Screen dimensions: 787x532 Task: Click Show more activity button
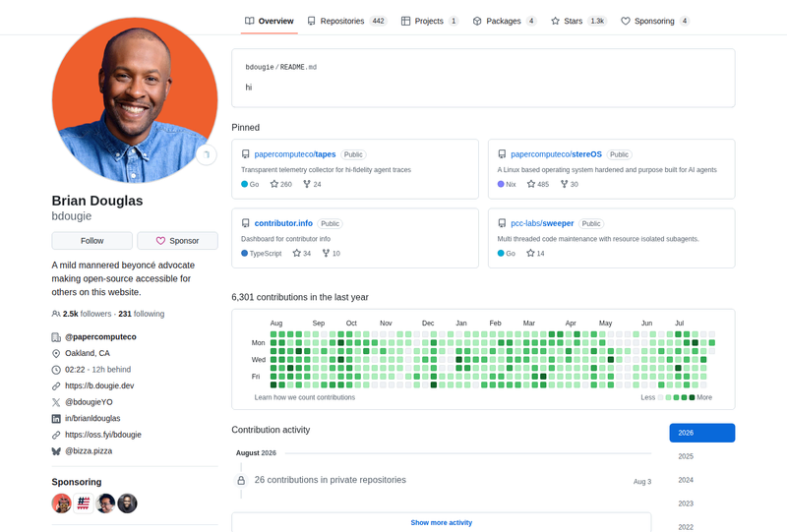(441, 522)
